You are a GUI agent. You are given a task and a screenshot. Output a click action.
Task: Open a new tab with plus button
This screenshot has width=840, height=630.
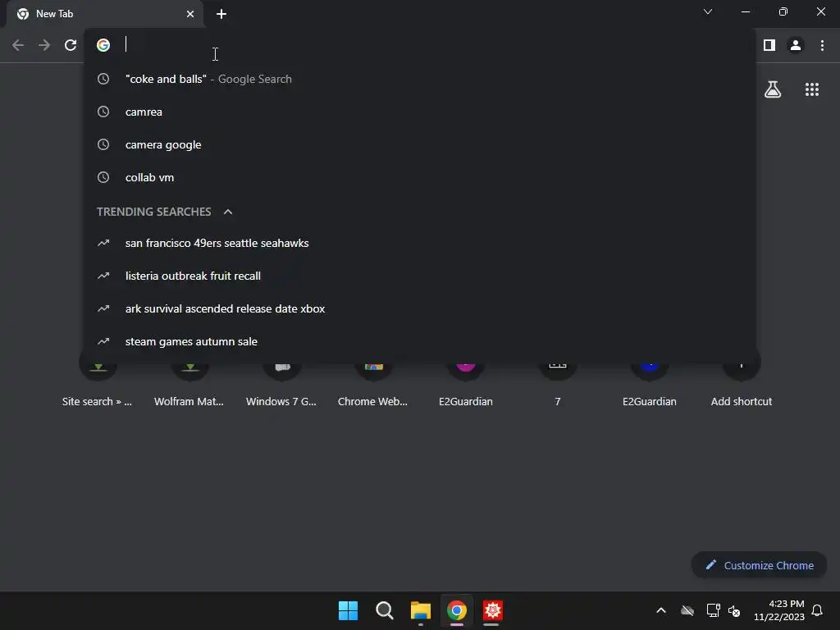pyautogui.click(x=221, y=14)
